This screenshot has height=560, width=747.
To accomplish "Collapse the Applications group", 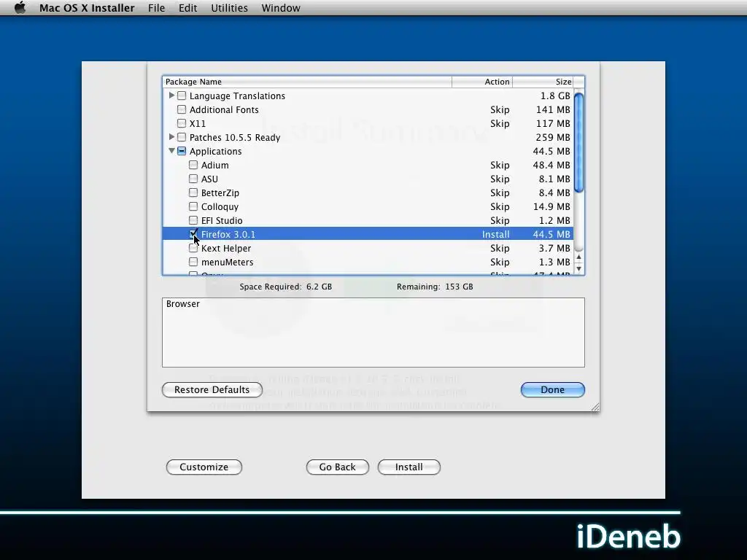I will (x=171, y=151).
